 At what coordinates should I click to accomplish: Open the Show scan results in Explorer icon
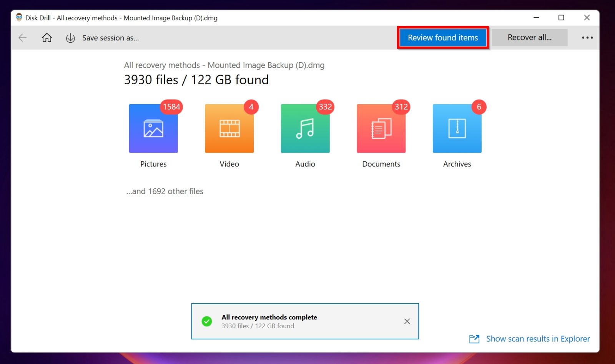[474, 339]
